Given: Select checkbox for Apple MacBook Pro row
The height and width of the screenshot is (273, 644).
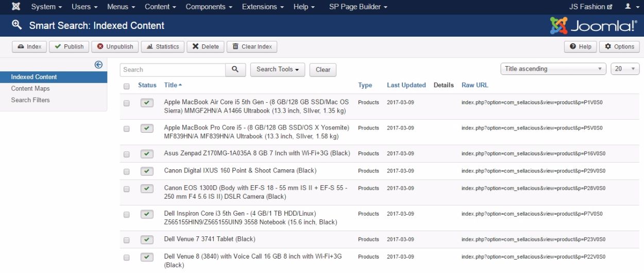Looking at the screenshot, I should coord(127,129).
